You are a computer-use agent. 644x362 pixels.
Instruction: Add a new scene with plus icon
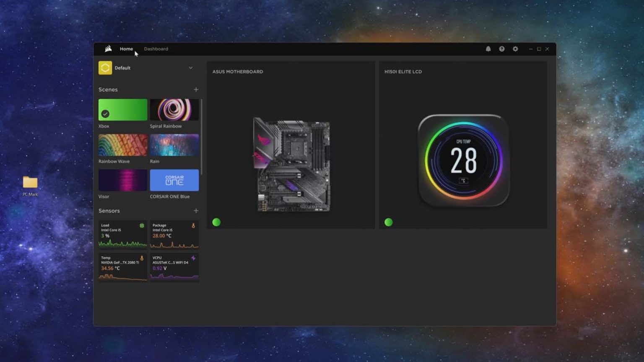[x=196, y=90]
